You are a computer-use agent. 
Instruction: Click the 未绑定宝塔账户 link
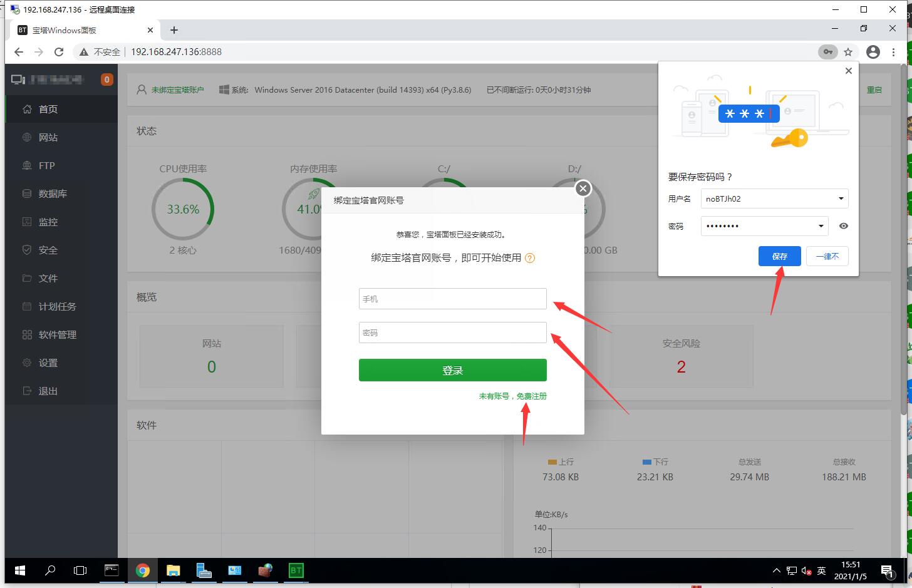177,90
